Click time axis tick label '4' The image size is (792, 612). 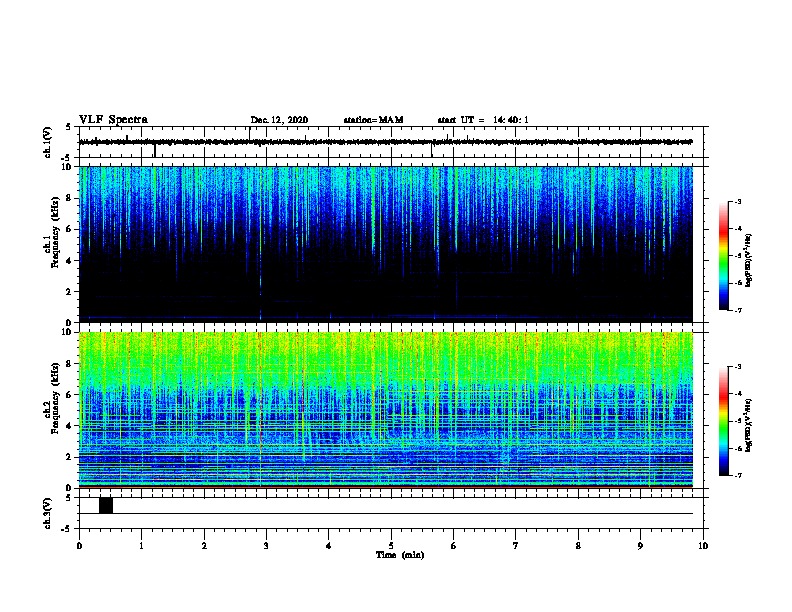click(x=329, y=546)
